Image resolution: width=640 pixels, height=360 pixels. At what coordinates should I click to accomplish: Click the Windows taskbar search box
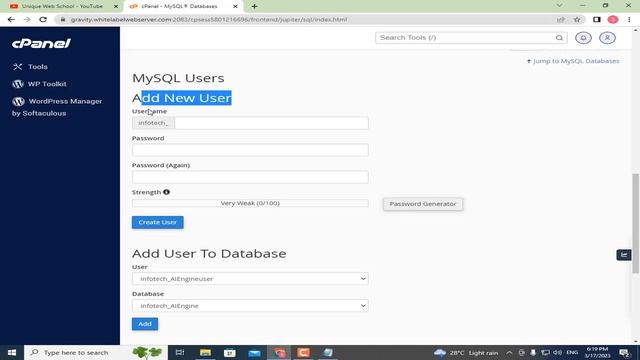point(96,352)
